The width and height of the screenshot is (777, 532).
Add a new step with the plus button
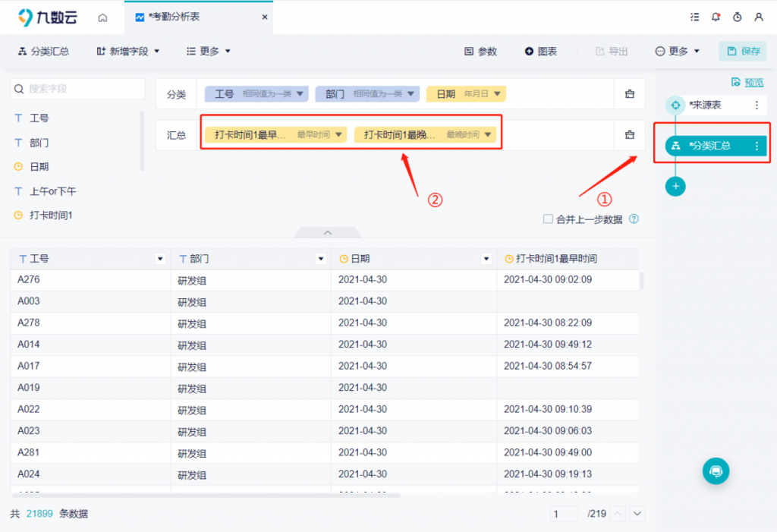click(675, 186)
